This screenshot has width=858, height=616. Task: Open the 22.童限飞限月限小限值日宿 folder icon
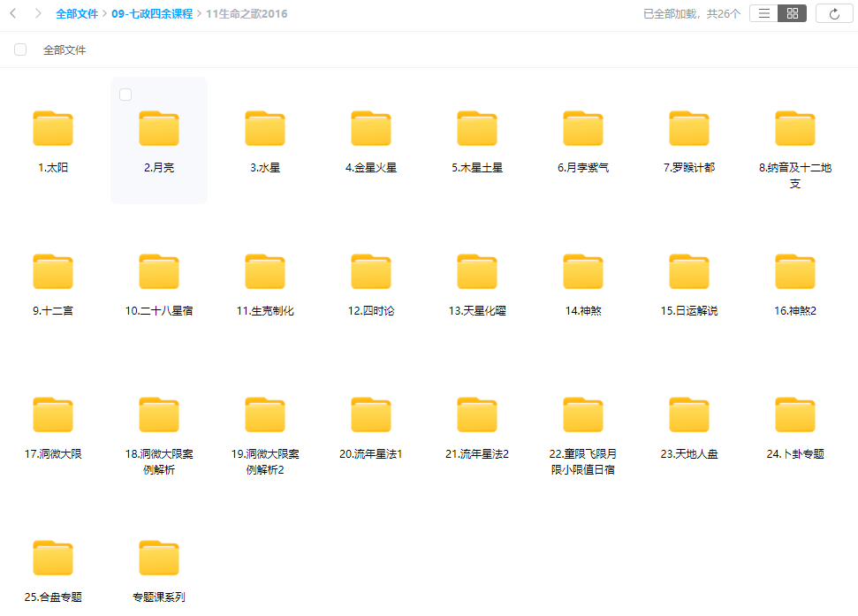[583, 414]
